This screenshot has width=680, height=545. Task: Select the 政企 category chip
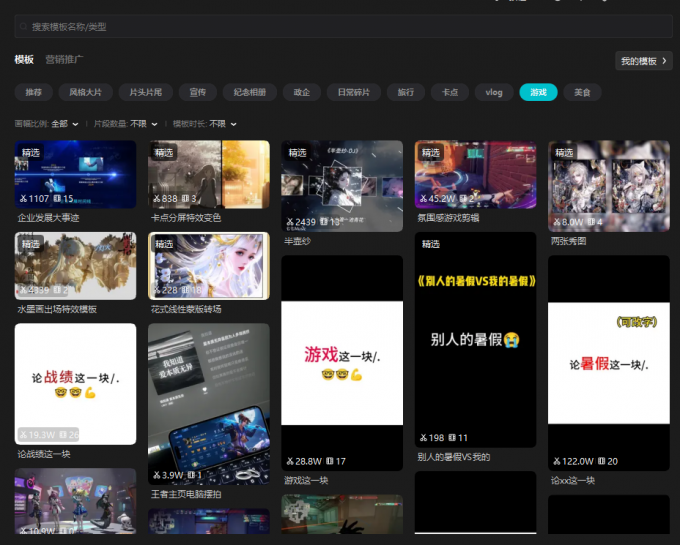(x=302, y=92)
